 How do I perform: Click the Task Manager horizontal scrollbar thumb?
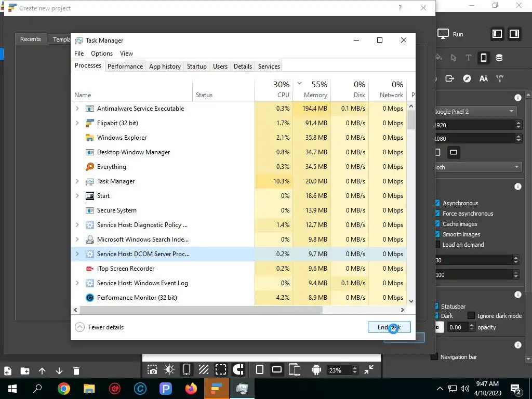(x=201, y=310)
